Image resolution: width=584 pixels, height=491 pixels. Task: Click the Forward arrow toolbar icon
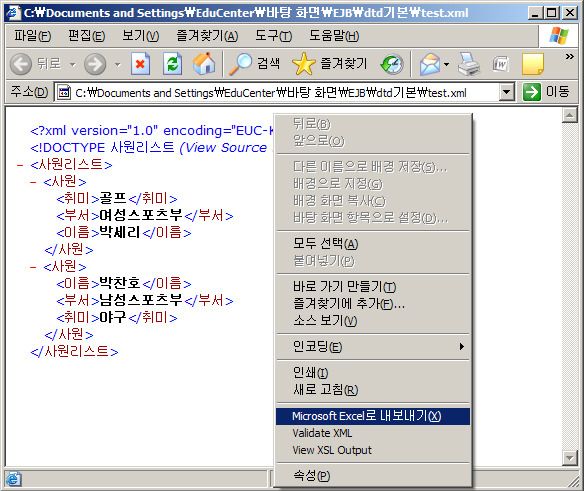coord(95,64)
